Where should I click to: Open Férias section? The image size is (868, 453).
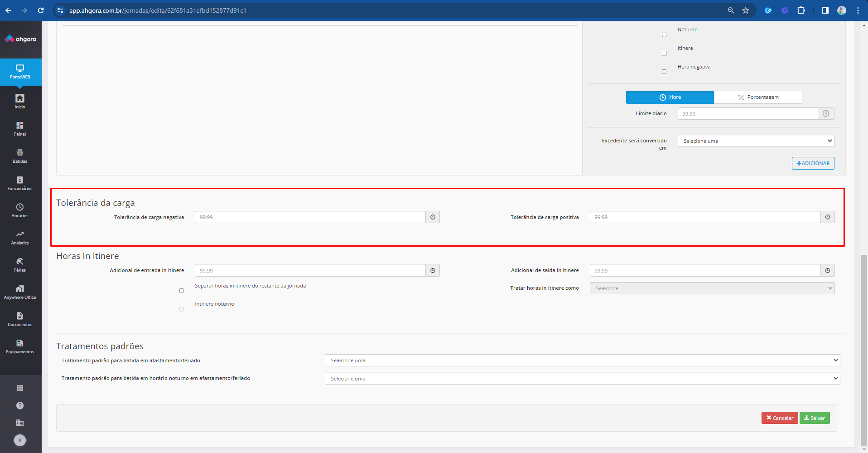point(20,265)
